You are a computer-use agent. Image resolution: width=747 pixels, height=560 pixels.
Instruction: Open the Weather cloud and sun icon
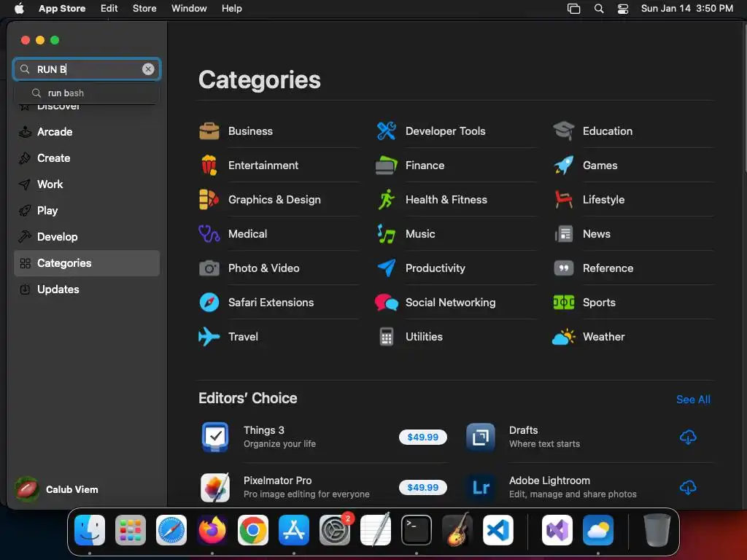click(x=564, y=337)
